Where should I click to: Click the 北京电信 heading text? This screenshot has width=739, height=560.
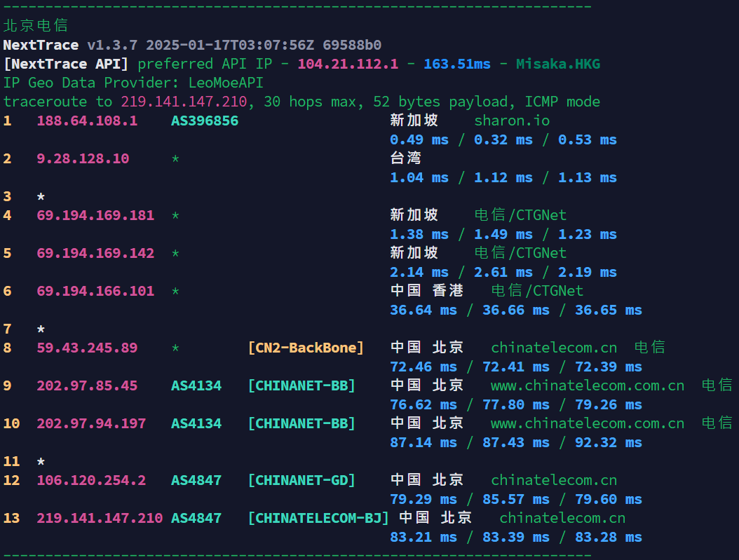click(x=36, y=25)
